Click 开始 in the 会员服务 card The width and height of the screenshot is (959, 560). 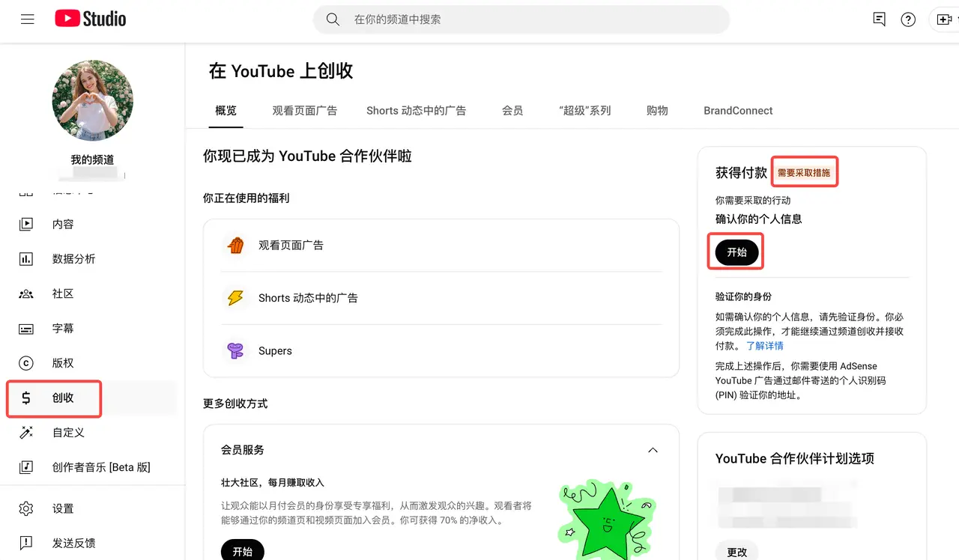[x=243, y=550]
